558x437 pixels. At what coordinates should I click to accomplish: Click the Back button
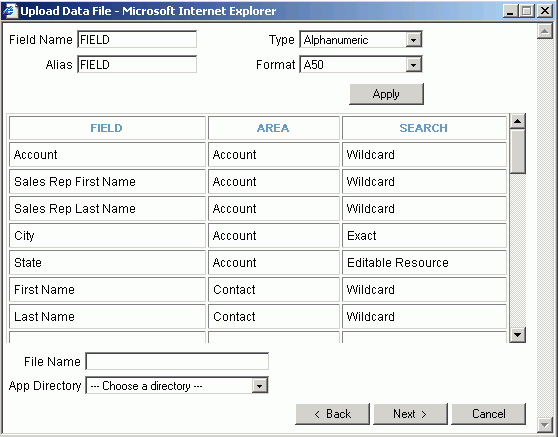click(332, 414)
